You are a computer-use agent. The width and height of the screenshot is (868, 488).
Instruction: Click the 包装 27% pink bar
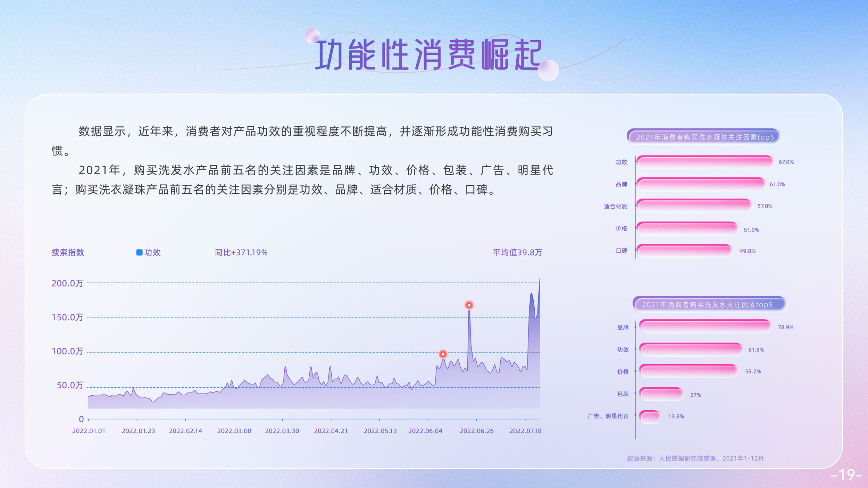(661, 394)
